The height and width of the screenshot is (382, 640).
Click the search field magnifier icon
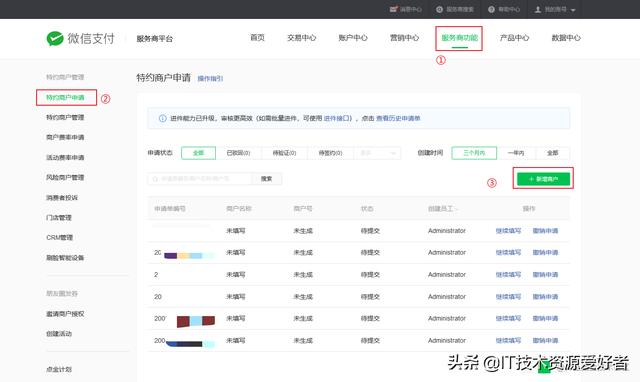(155, 179)
